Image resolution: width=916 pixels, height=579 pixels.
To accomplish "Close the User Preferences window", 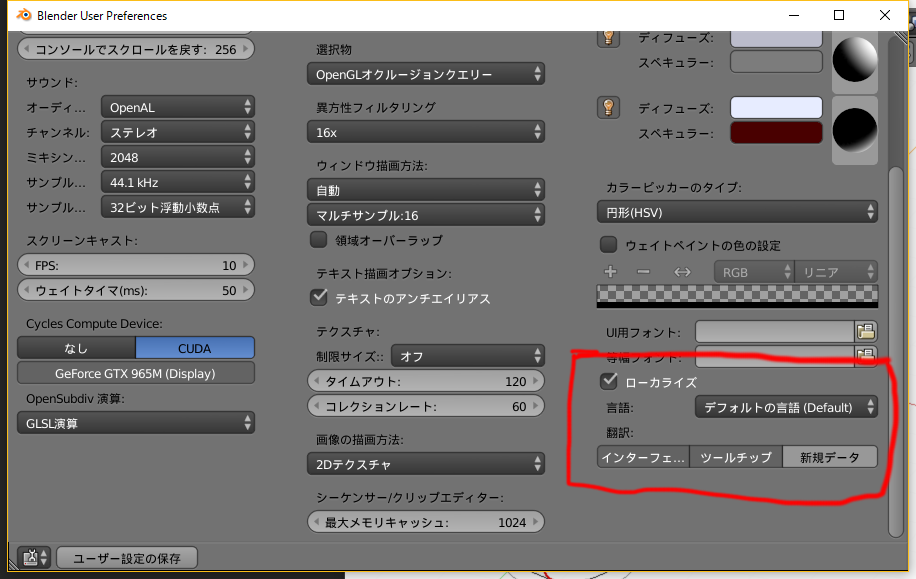I will pyautogui.click(x=885, y=15).
